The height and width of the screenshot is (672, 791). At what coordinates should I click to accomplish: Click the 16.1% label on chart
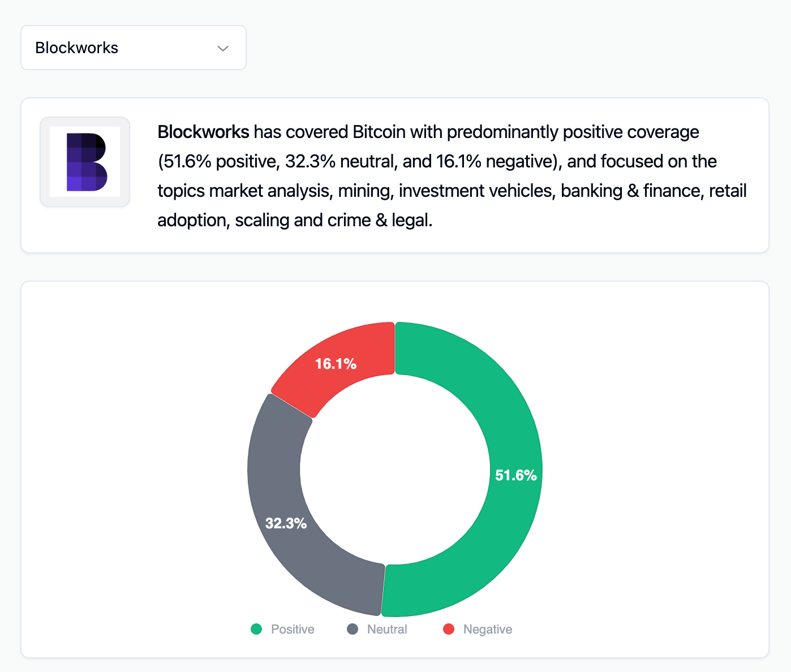pos(336,364)
